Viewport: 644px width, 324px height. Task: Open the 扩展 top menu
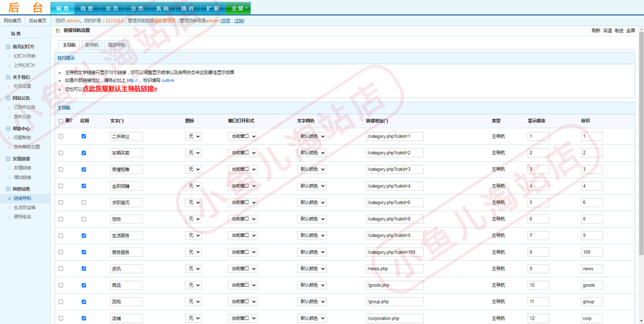click(213, 8)
